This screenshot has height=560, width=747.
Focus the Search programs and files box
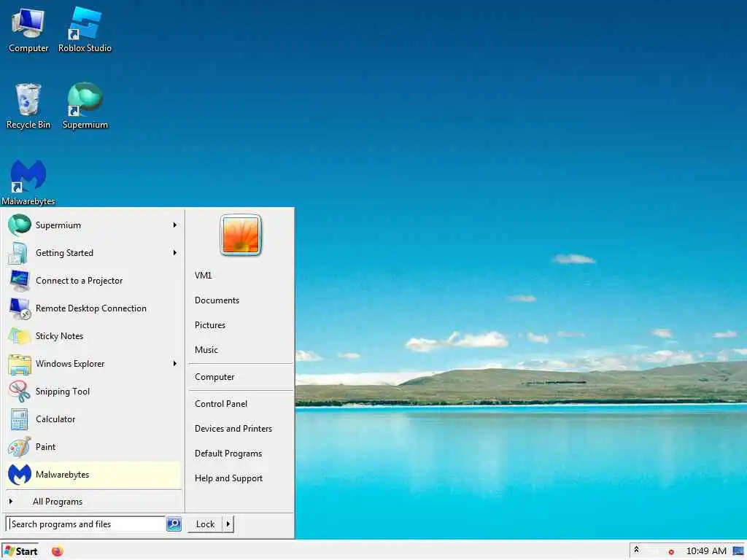86,524
